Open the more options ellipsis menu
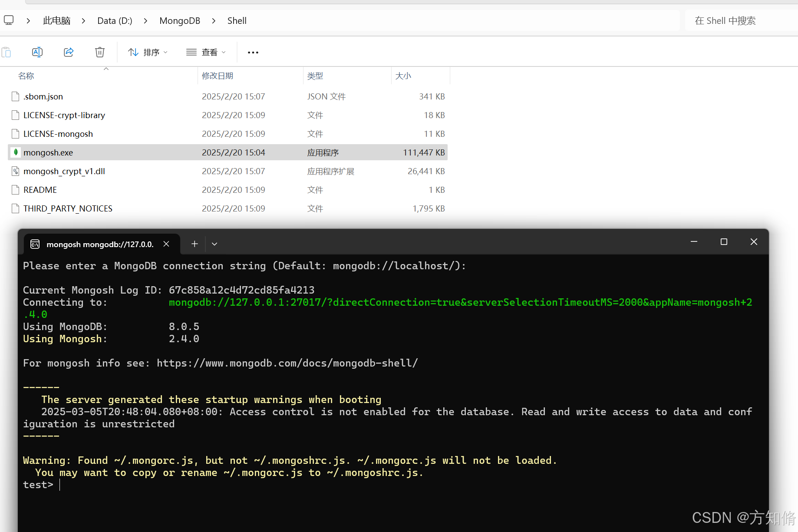This screenshot has height=532, width=798. coord(253,52)
